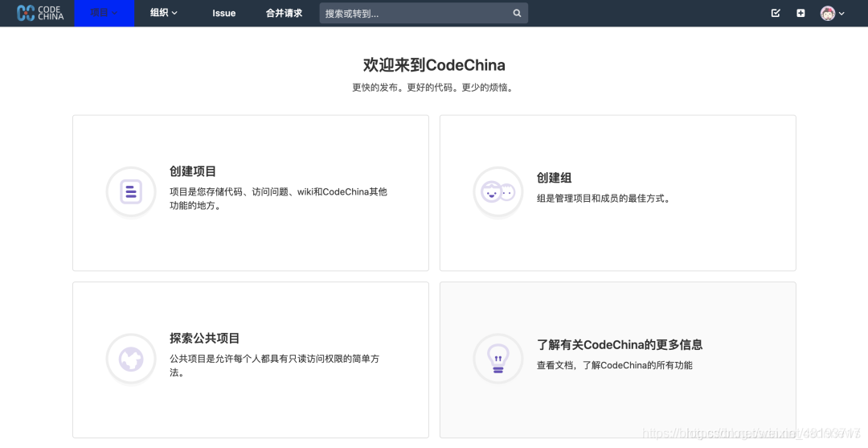Click the lightbulb icon for more info

498,359
